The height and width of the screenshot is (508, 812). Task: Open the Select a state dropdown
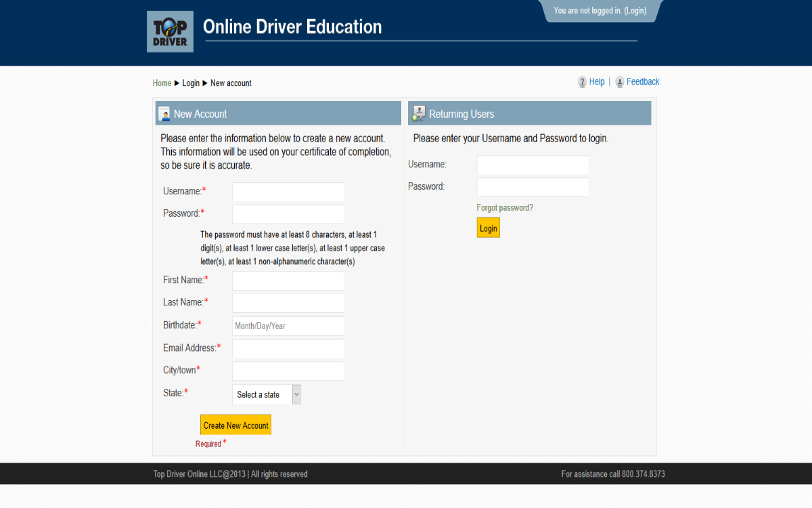pyautogui.click(x=267, y=394)
